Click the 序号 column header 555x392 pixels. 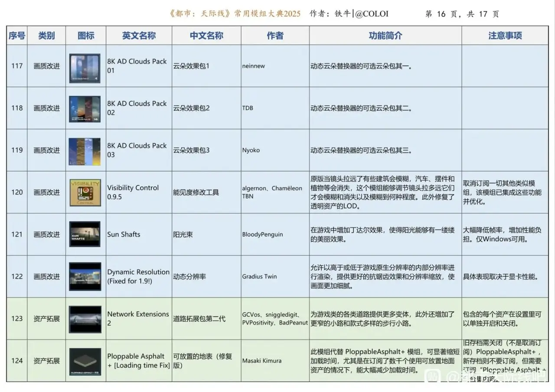click(x=17, y=36)
